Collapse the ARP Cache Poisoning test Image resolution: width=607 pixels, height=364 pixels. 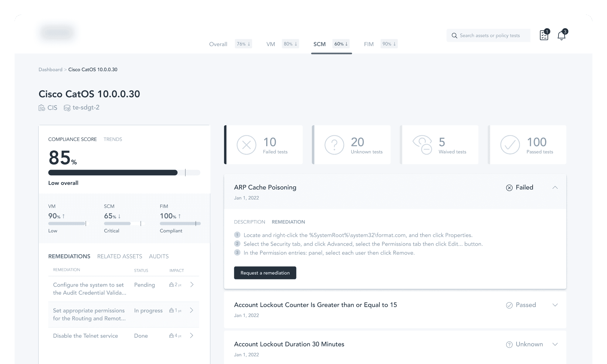click(555, 187)
